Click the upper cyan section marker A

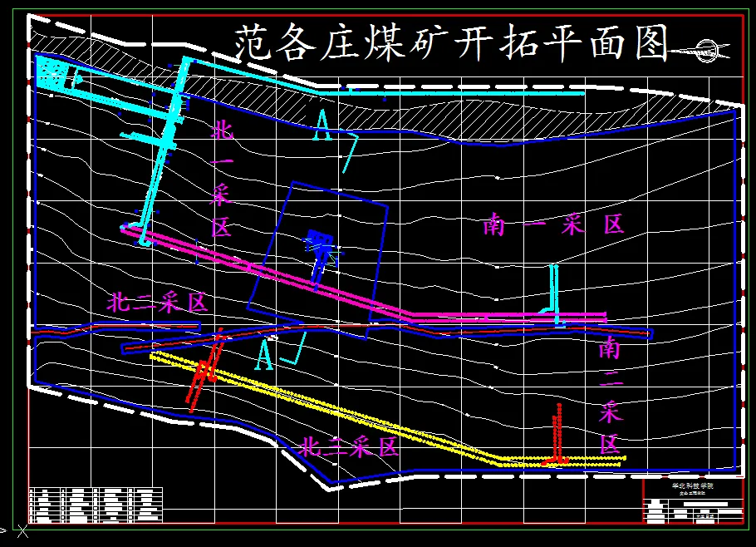(322, 125)
